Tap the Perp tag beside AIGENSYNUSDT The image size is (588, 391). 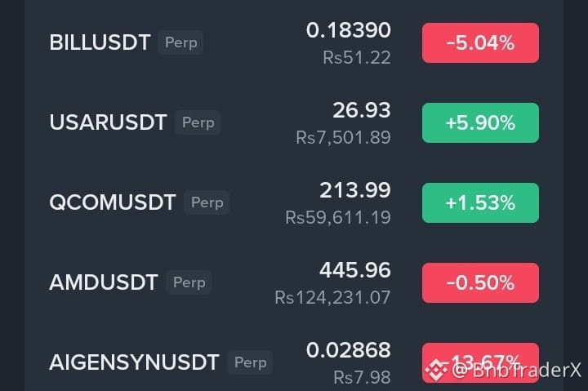(x=250, y=362)
